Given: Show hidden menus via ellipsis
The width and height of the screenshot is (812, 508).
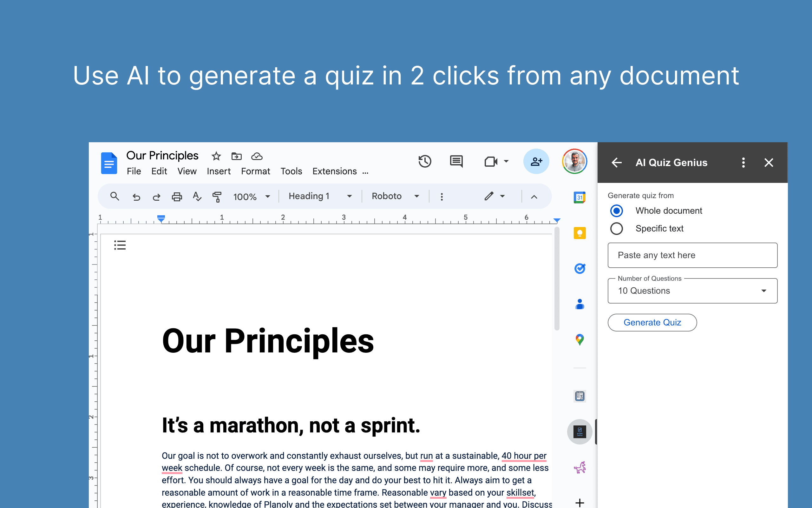Looking at the screenshot, I should pos(365,173).
